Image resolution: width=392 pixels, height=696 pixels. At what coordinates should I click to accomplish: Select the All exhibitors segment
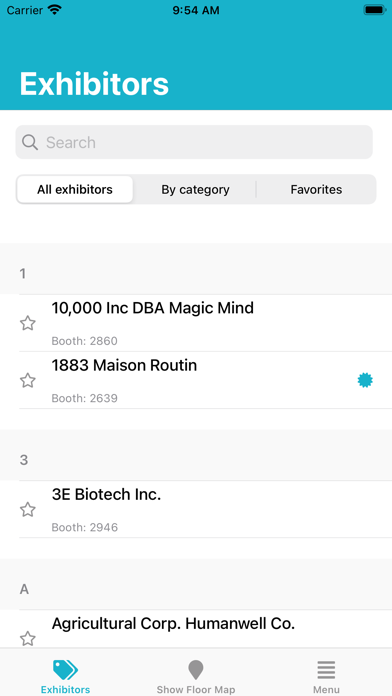[x=75, y=190]
